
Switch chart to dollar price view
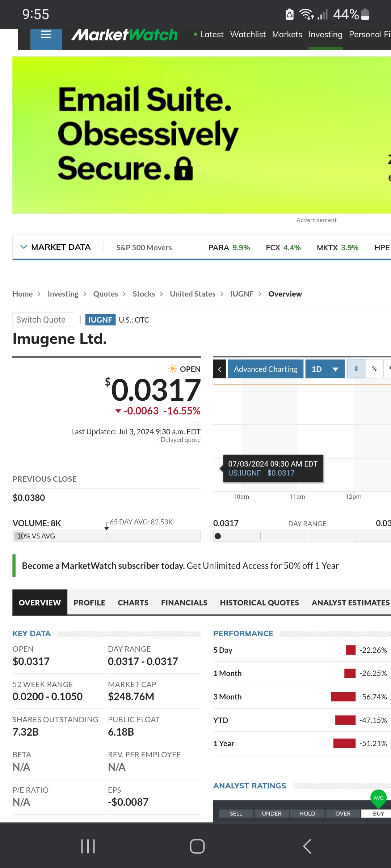[356, 369]
